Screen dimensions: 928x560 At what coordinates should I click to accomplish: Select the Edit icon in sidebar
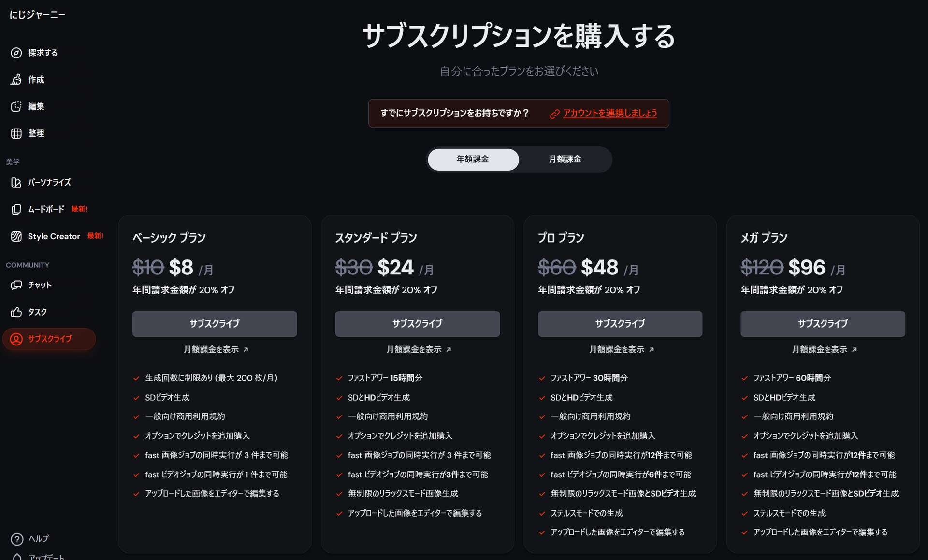[16, 106]
